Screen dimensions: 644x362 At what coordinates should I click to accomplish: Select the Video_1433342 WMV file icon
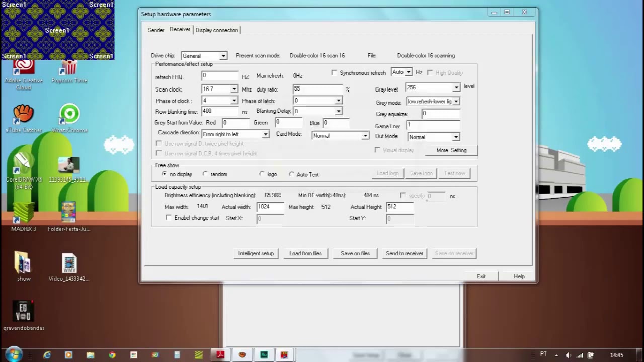tap(69, 266)
